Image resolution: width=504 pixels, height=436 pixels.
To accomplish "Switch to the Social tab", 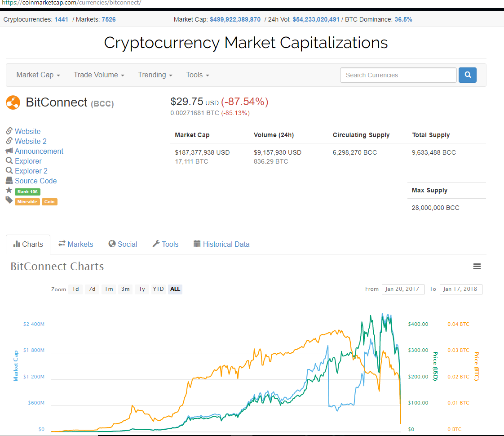I will point(123,245).
